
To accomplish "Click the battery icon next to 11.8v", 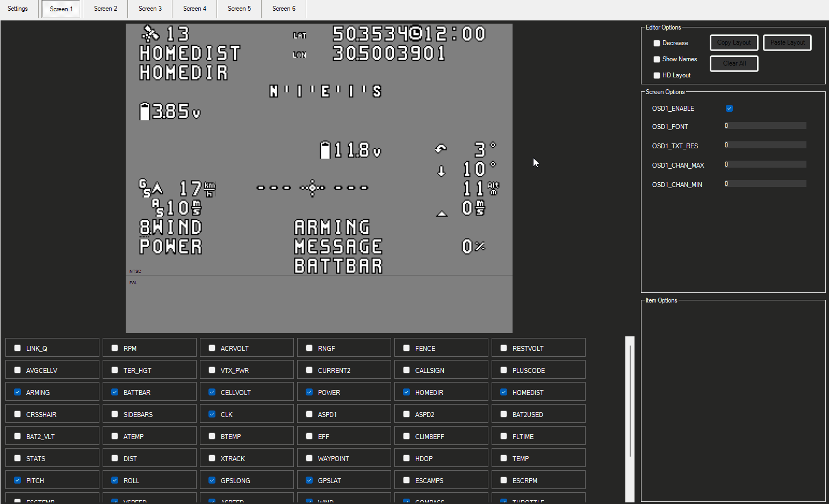I will tap(325, 150).
